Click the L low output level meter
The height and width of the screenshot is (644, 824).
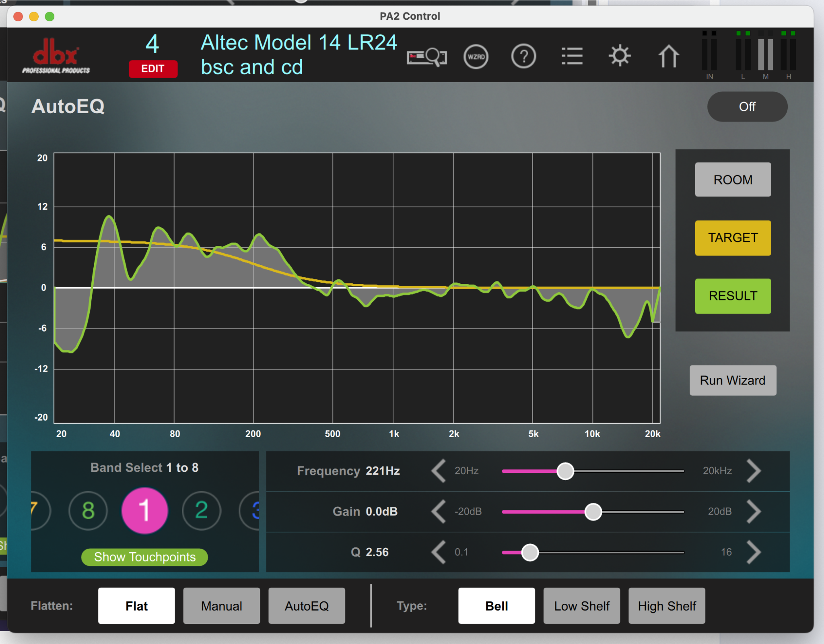point(743,55)
